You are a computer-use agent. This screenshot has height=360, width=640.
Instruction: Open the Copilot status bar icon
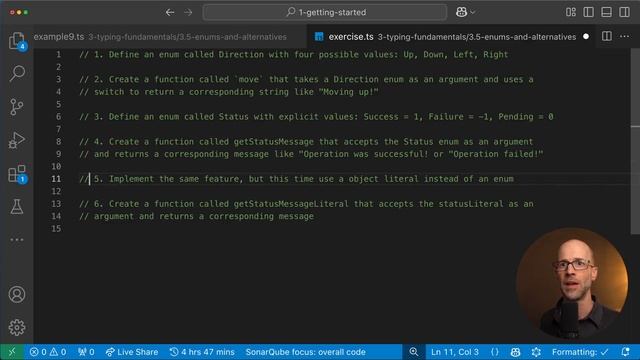516,352
